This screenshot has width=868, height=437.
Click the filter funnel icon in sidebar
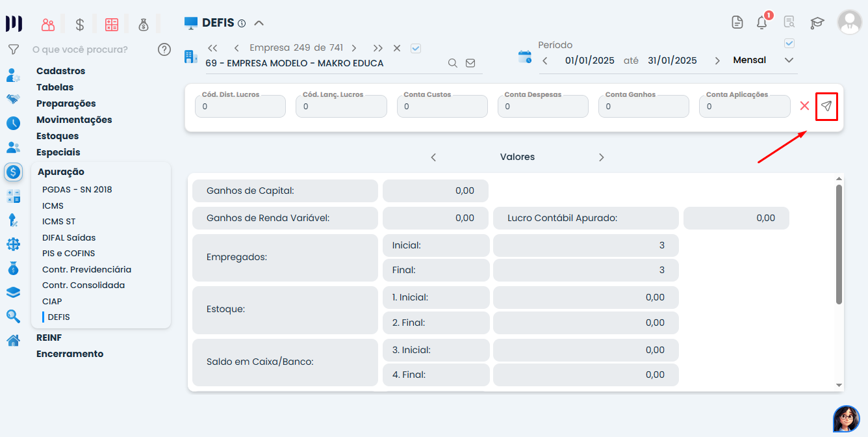click(x=13, y=49)
